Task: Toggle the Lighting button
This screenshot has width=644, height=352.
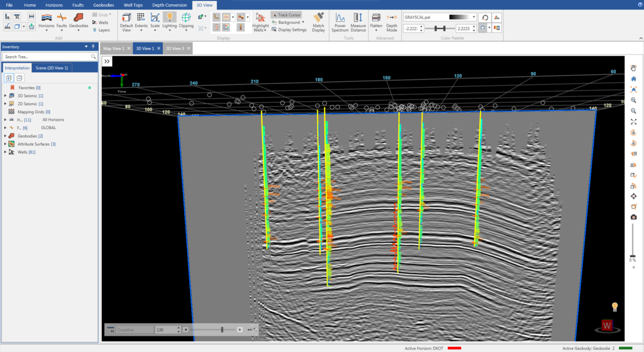Action: coord(169,23)
